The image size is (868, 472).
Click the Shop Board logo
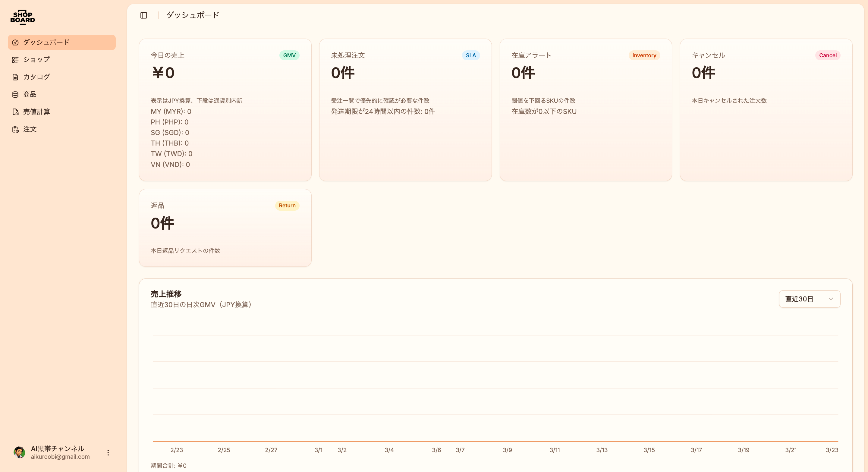23,17
